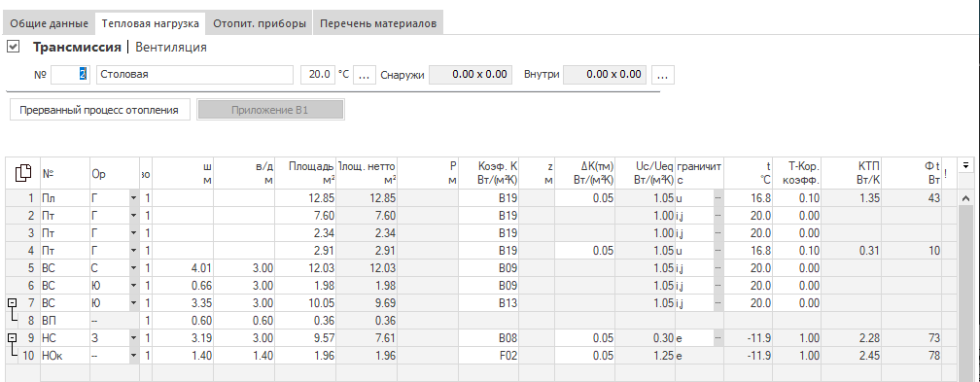This screenshot has width=980, height=382.
Task: Toggle the Трансмиссия checkbox
Action: [14, 47]
